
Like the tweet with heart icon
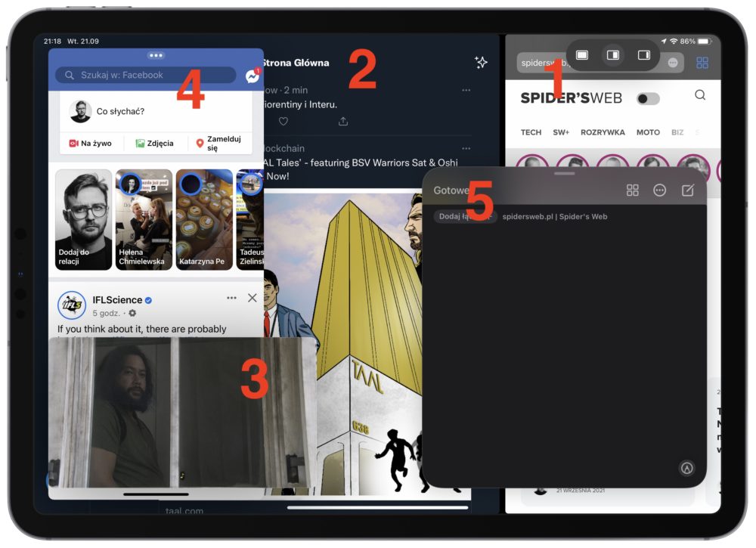pyautogui.click(x=283, y=122)
